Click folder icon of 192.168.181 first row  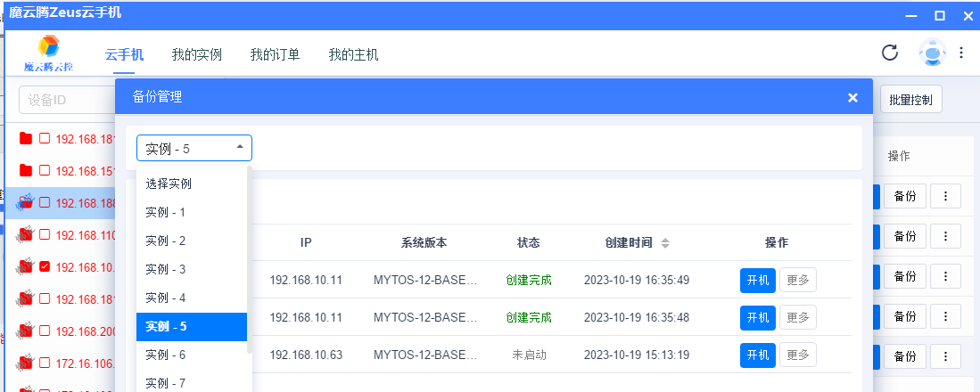pyautogui.click(x=26, y=139)
